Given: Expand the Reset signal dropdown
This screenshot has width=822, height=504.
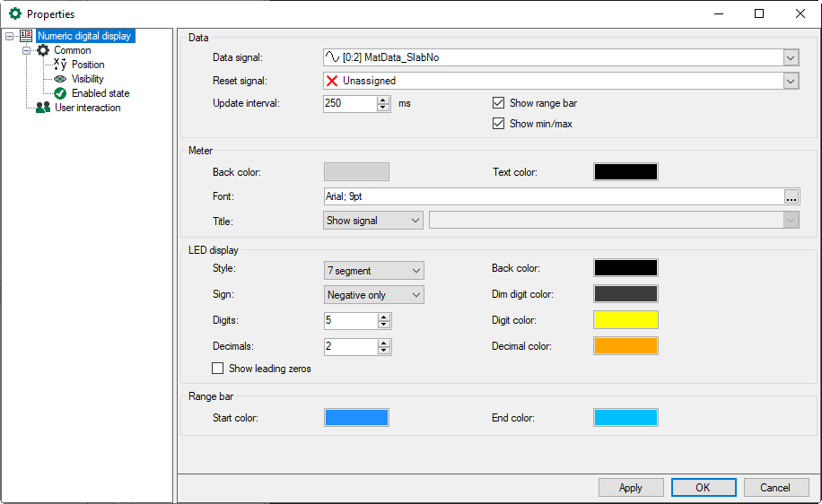Looking at the screenshot, I should 791,81.
